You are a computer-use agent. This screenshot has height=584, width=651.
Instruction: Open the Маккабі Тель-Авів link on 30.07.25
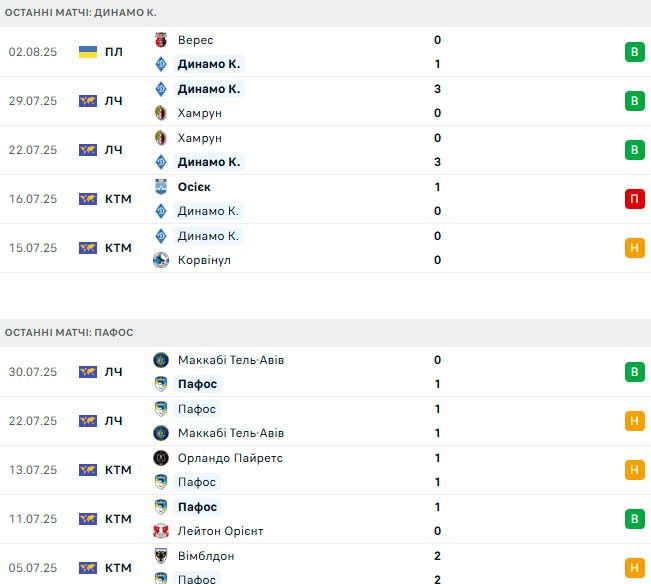click(x=231, y=360)
